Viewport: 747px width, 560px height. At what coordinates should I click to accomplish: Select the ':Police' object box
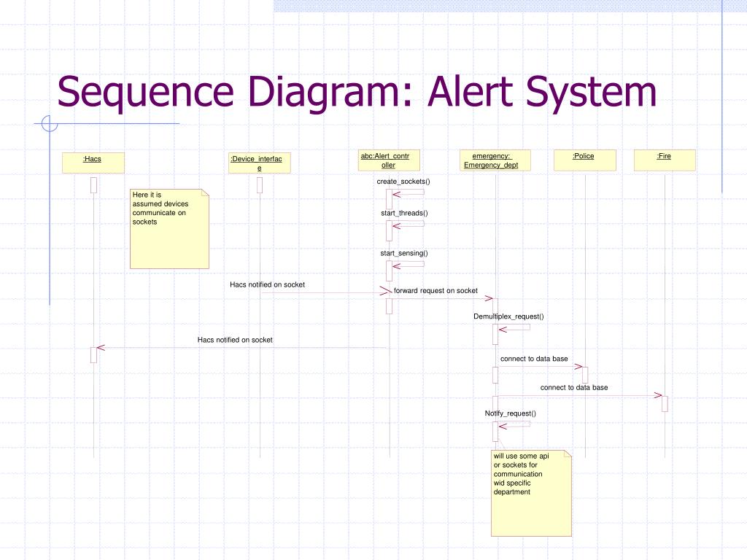tap(585, 160)
